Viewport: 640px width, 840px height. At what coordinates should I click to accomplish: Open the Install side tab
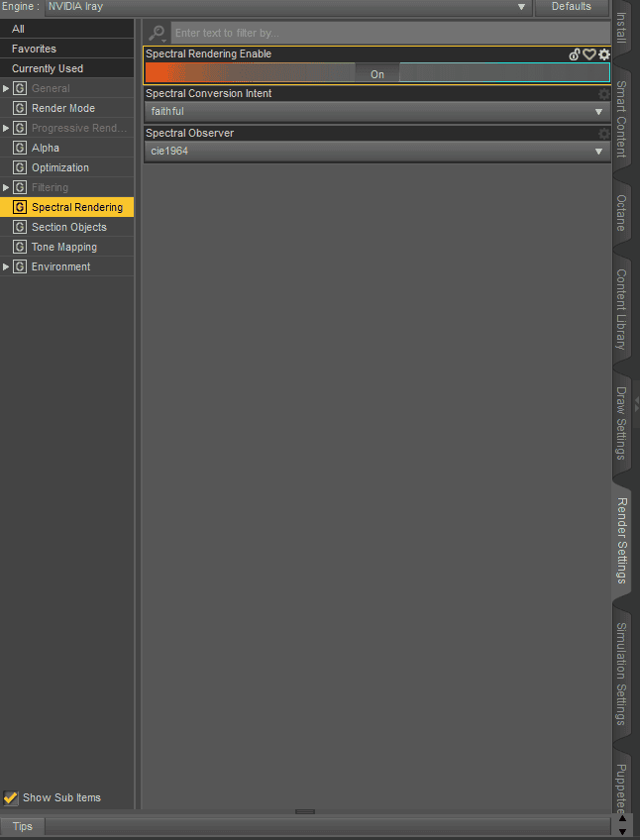[x=621, y=27]
